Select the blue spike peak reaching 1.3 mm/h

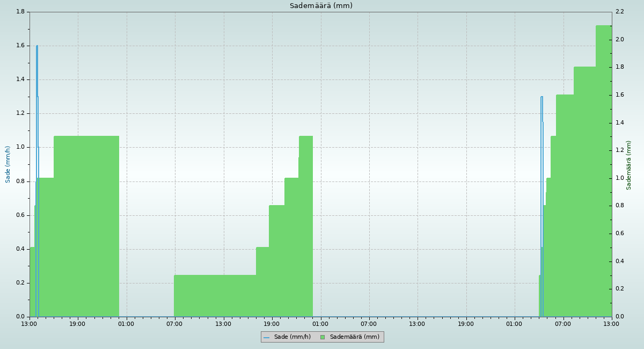point(541,97)
